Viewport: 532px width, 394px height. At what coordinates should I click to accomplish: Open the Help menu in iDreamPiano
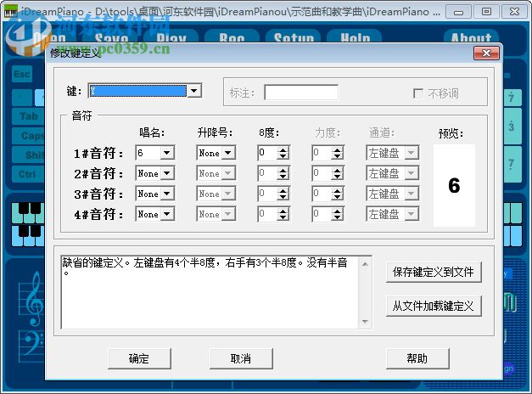pyautogui.click(x=356, y=37)
